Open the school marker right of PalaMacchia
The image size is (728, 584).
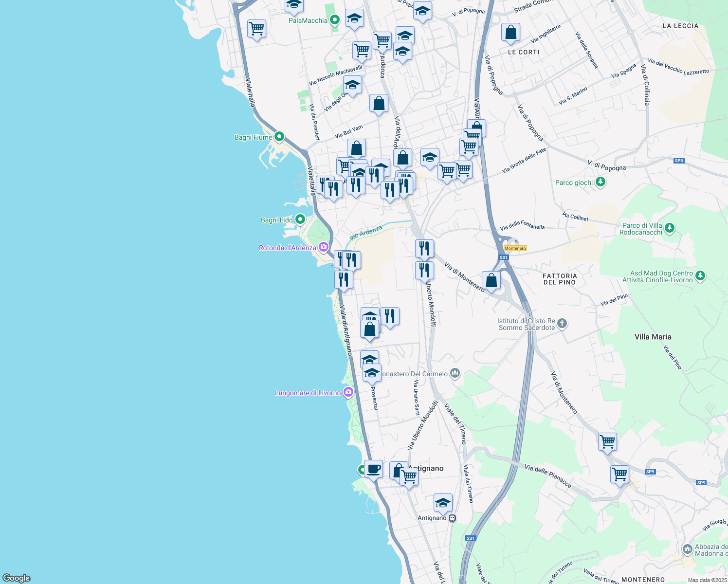[x=354, y=19]
